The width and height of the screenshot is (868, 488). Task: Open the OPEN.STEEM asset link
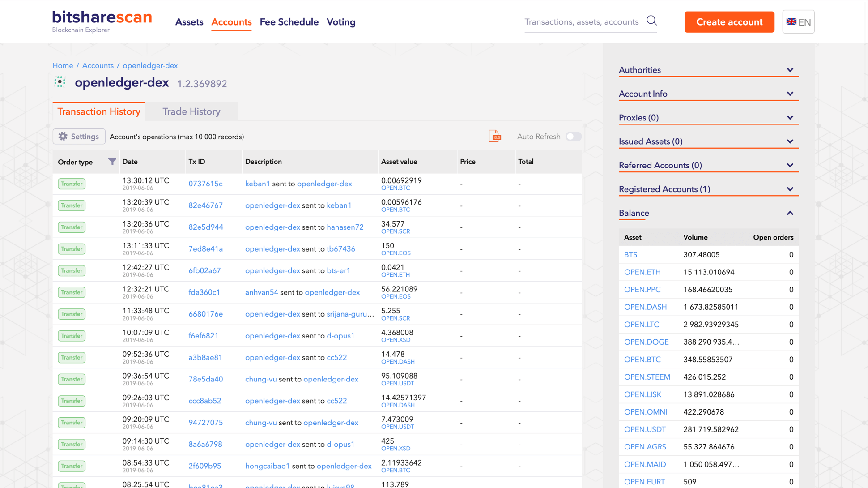647,377
